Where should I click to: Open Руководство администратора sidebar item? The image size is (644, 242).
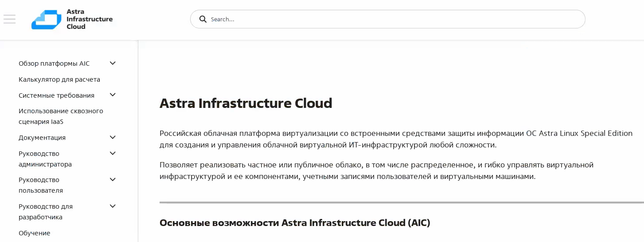pos(45,159)
